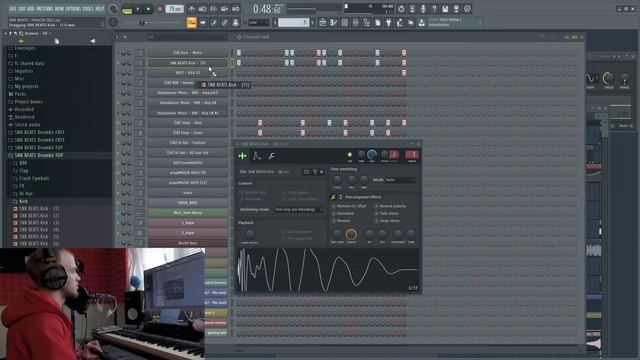The image size is (640, 360).
Task: Select the Main_Snte Moog channel button
Action: (x=188, y=213)
